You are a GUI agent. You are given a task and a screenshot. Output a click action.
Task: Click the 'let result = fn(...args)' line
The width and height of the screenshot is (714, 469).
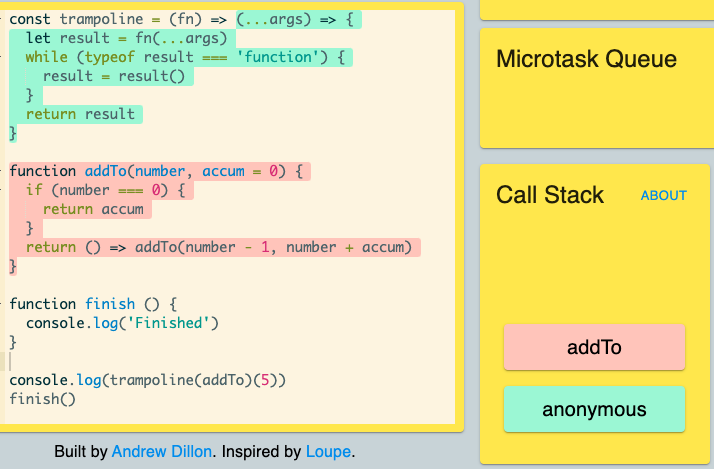126,38
